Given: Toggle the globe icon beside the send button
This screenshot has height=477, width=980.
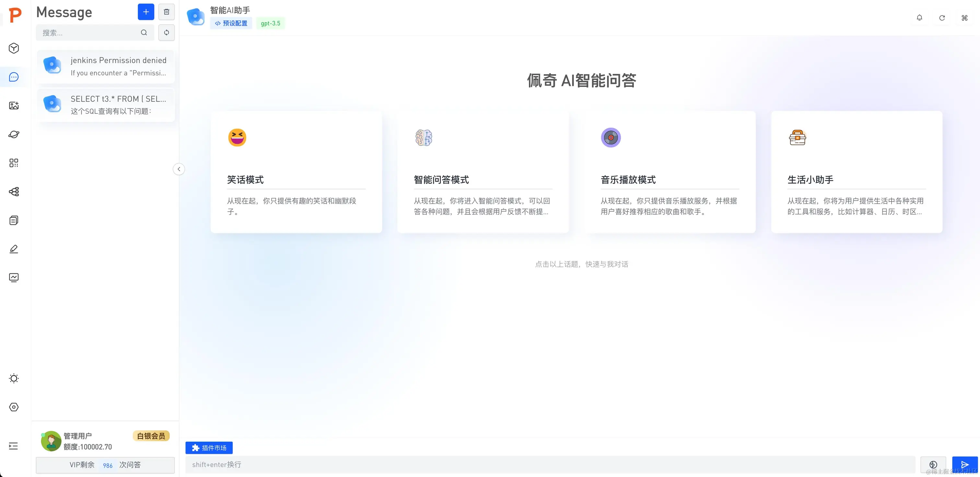Looking at the screenshot, I should pos(933,464).
